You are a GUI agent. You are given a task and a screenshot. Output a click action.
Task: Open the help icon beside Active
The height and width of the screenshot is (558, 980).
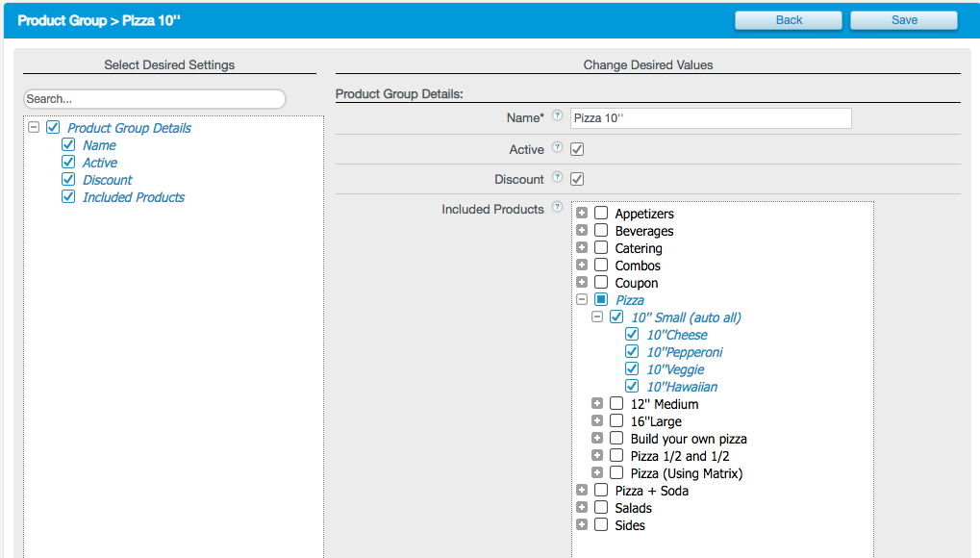point(558,147)
